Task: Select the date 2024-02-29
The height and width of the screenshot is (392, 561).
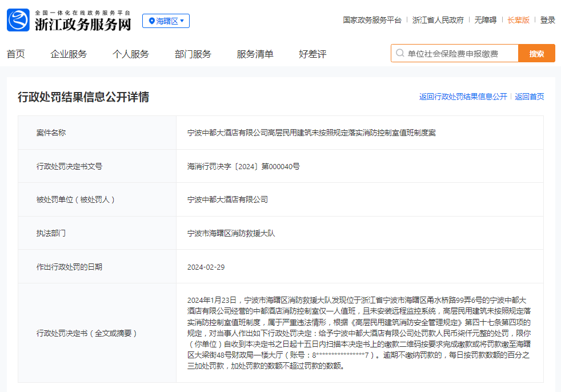Action: (x=206, y=267)
